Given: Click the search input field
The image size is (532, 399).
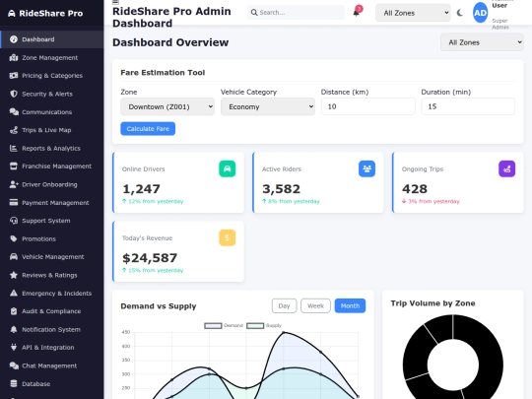Looking at the screenshot, I should (x=296, y=13).
